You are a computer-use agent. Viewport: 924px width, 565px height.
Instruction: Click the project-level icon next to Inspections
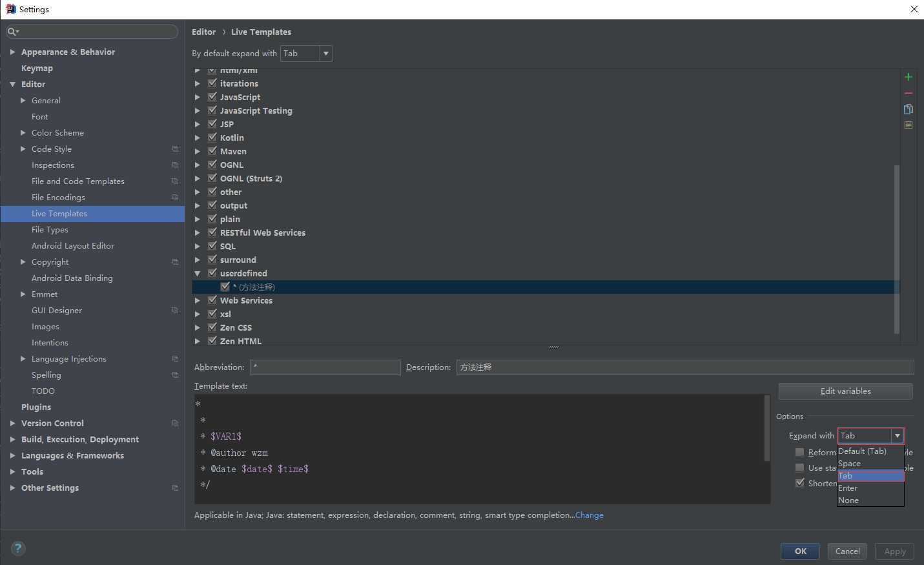175,165
